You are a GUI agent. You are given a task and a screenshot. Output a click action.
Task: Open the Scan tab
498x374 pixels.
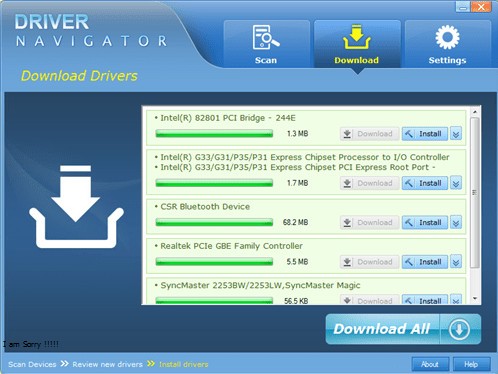point(267,44)
